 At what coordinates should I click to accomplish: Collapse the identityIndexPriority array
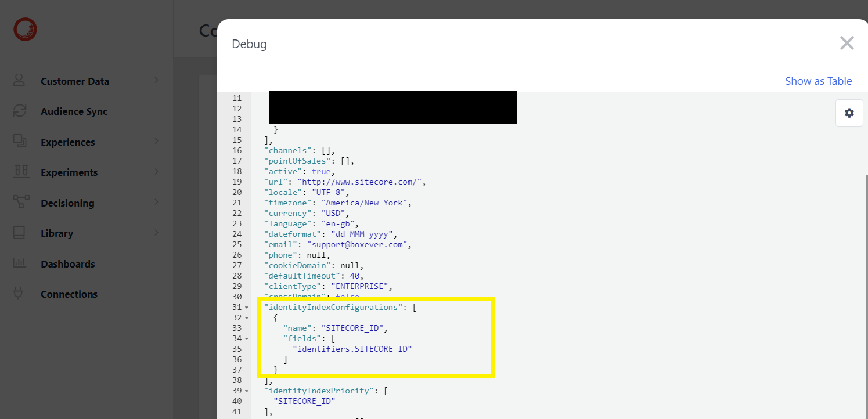pos(246,391)
